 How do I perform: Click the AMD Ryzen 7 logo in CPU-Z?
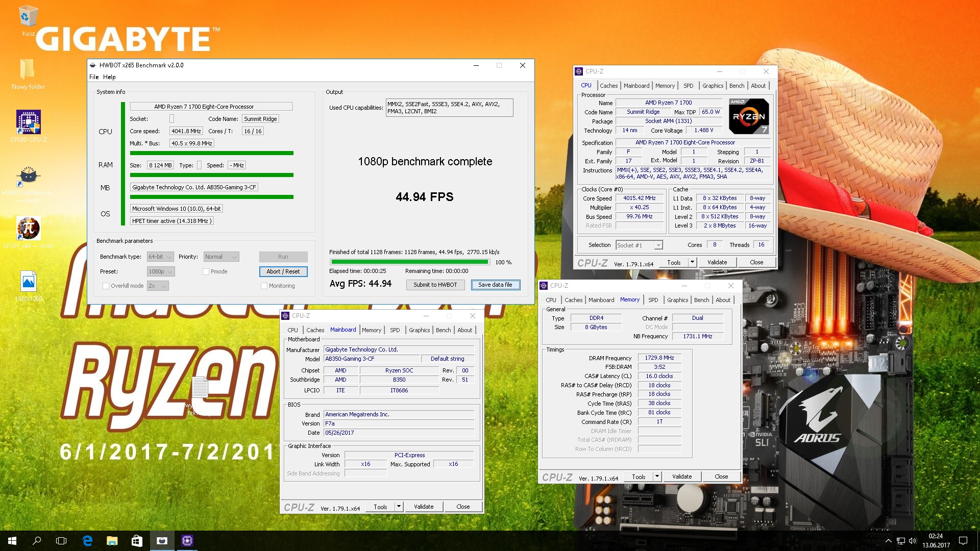(749, 116)
